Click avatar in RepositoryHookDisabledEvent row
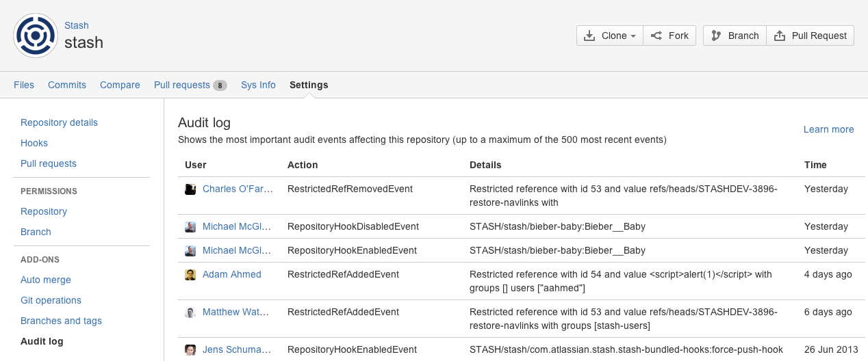Viewport: 868px width, 361px height. pos(190,227)
